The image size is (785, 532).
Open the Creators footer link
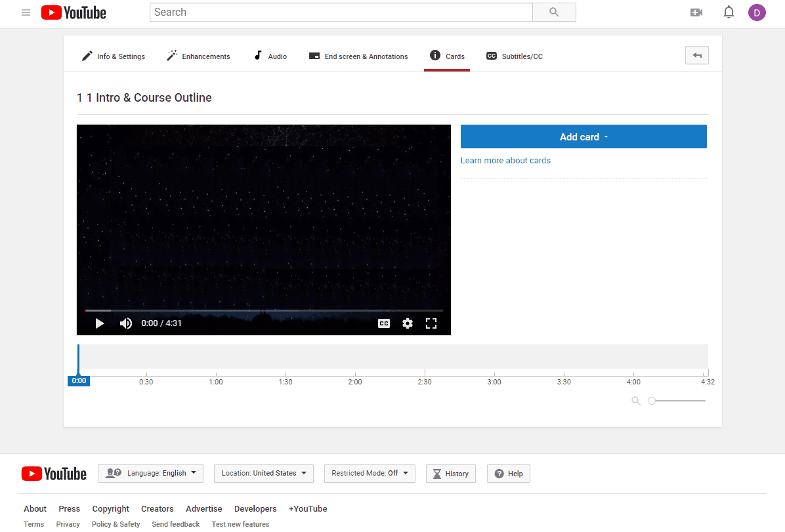158,508
